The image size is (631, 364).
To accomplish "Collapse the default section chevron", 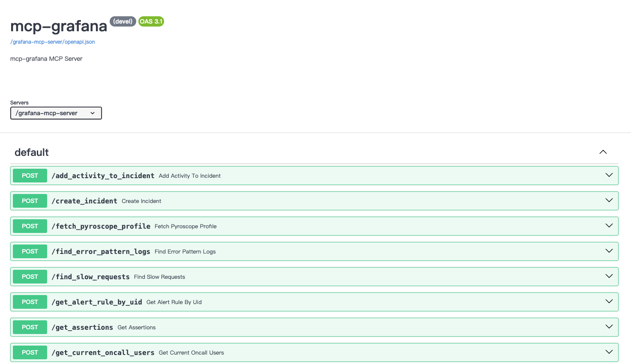I will (x=603, y=152).
